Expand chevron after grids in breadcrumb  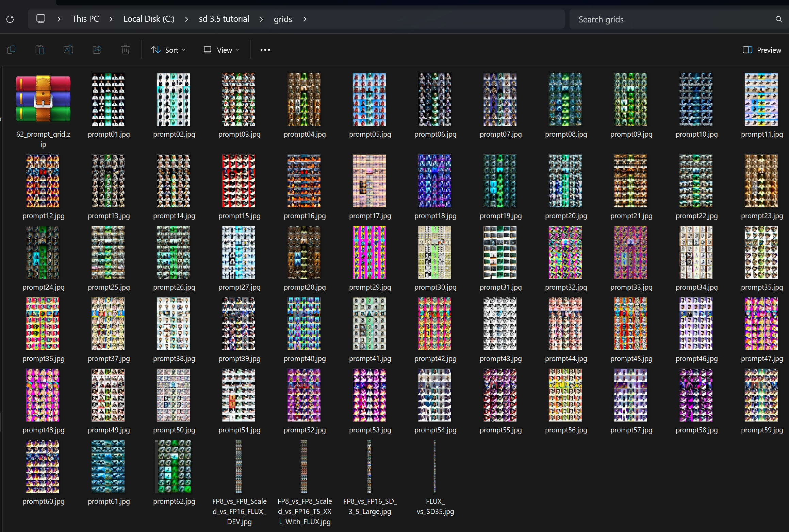tap(305, 19)
